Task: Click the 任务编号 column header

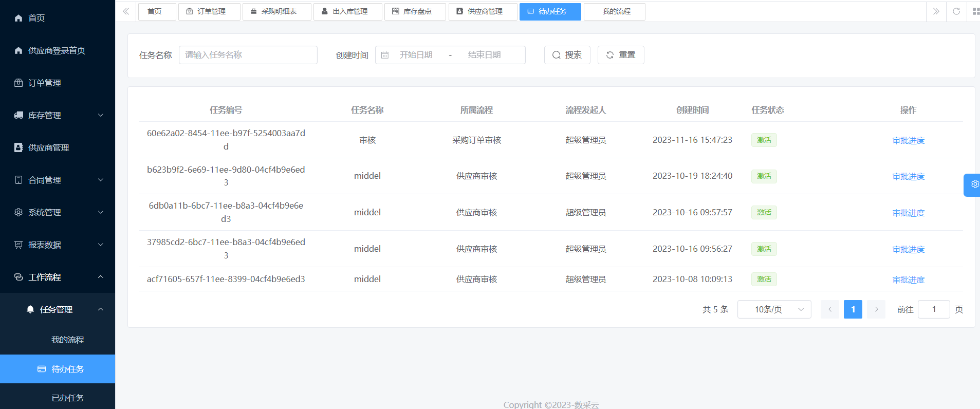Action: [x=226, y=110]
